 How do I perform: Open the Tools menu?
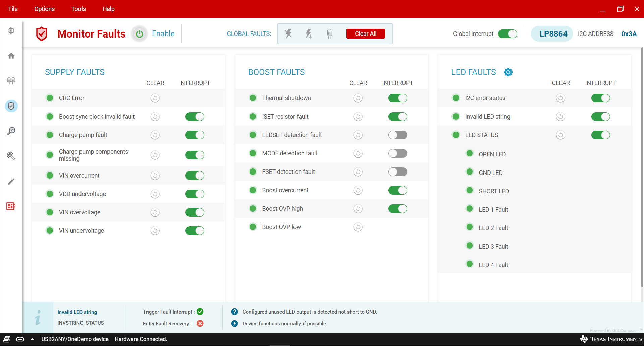tap(78, 9)
